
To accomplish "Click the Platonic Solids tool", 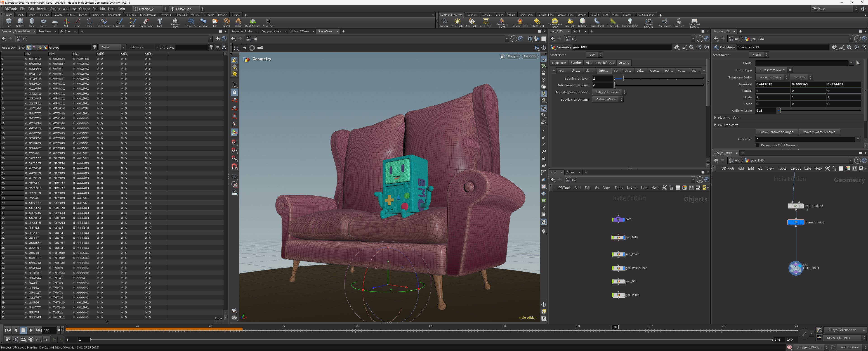I will click(x=175, y=23).
